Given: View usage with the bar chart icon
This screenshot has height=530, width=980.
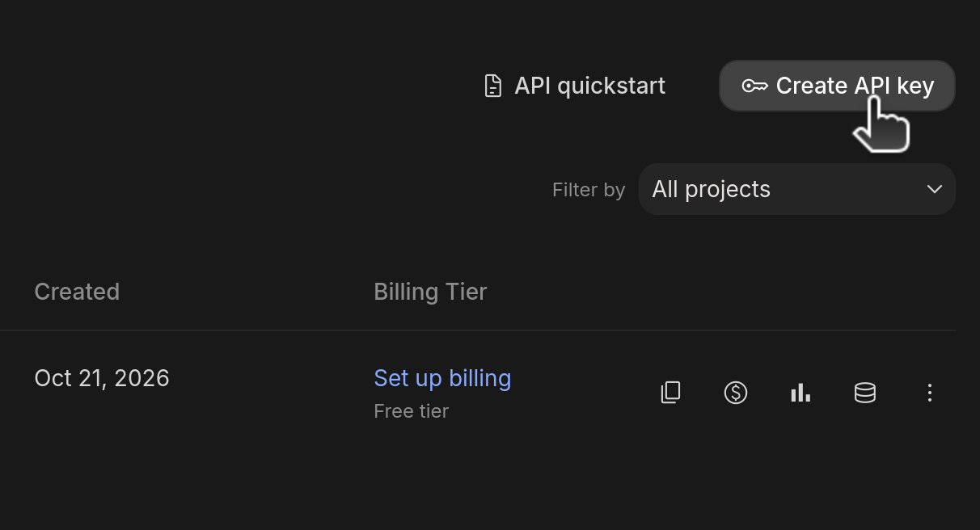Looking at the screenshot, I should [800, 393].
